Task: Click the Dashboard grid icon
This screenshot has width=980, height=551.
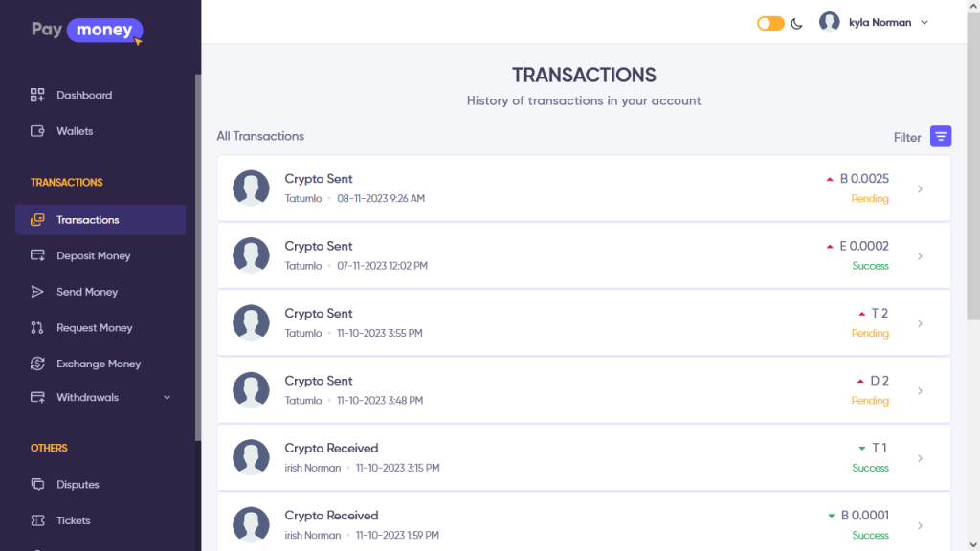Action: [37, 95]
